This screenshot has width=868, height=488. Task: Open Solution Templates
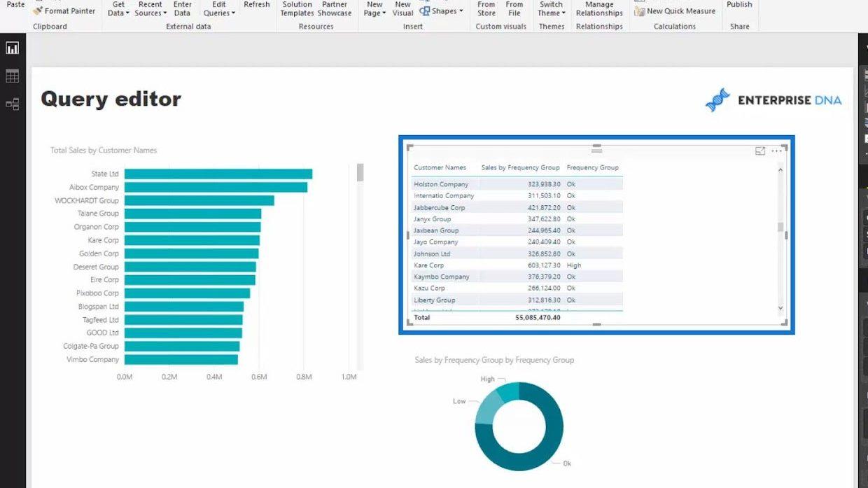[297, 8]
